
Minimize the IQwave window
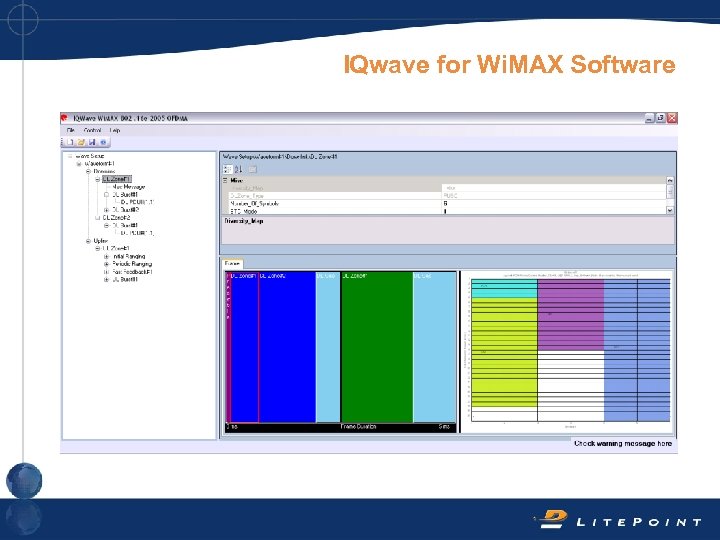coord(649,118)
